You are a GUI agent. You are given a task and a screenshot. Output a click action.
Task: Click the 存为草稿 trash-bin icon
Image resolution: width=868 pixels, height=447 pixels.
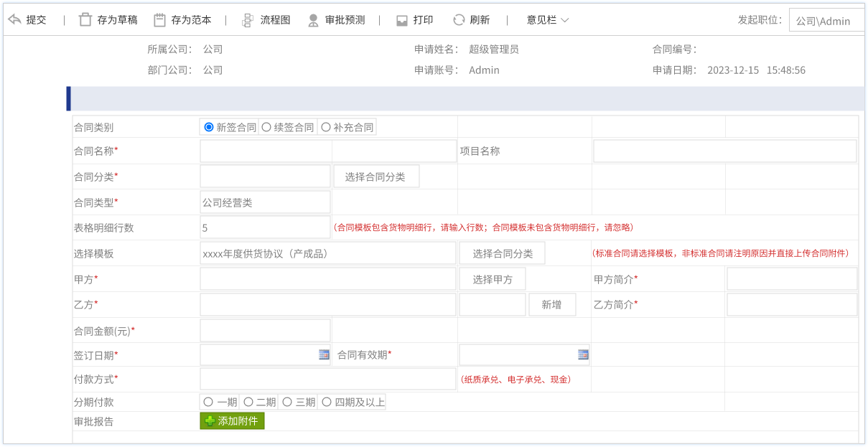(x=85, y=19)
